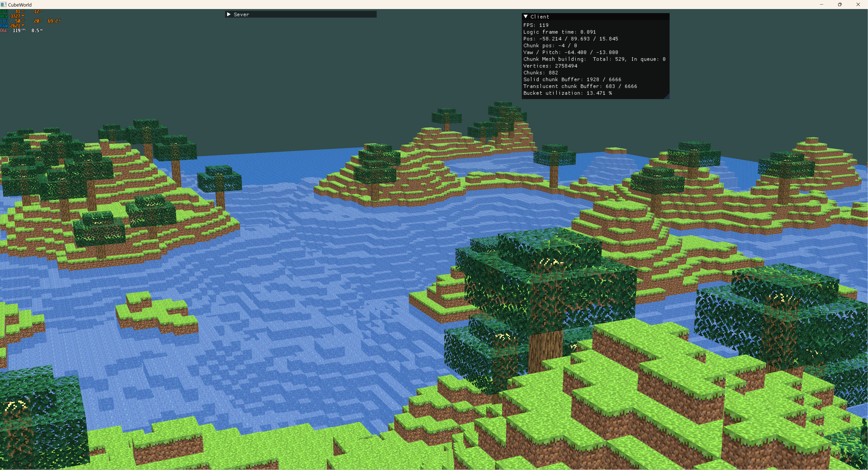Click the Chunk Mesh building stats line

point(594,59)
